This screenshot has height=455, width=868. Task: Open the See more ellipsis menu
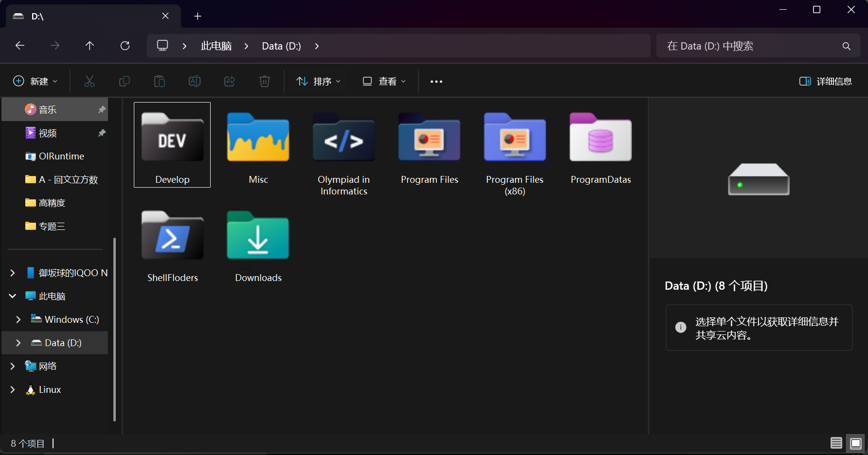[x=436, y=81]
